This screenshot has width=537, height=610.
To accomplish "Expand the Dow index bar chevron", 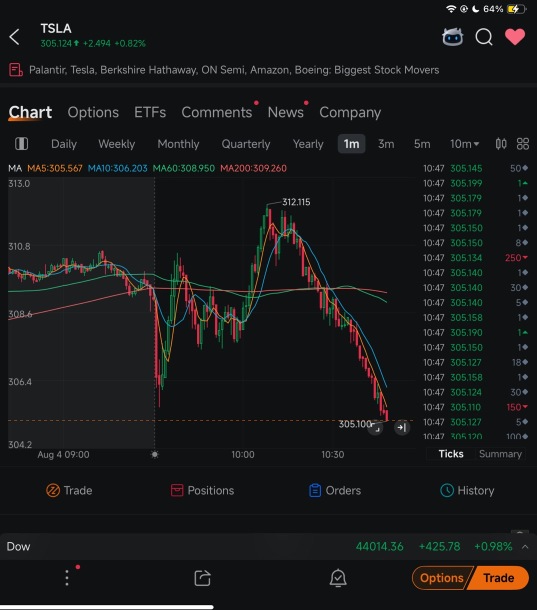I will point(525,547).
